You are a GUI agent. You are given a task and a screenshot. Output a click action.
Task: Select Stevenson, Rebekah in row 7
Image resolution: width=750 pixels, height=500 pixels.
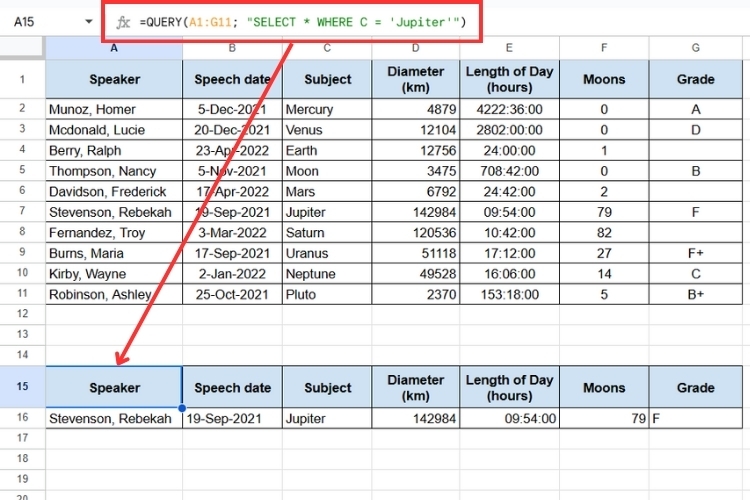[114, 212]
